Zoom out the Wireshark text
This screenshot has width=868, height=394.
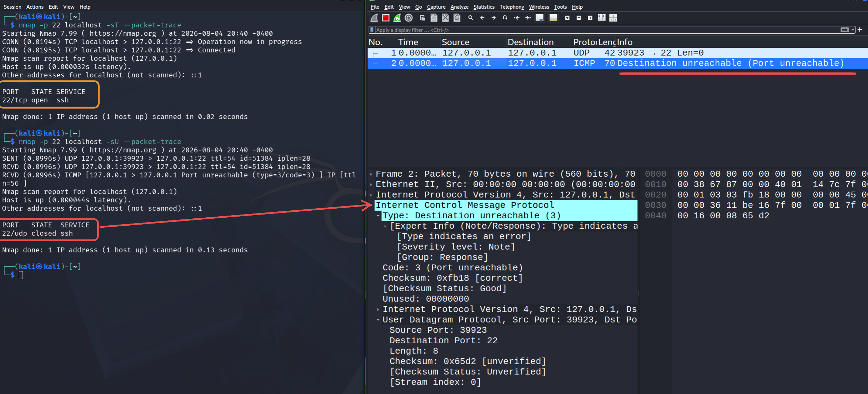[579, 18]
